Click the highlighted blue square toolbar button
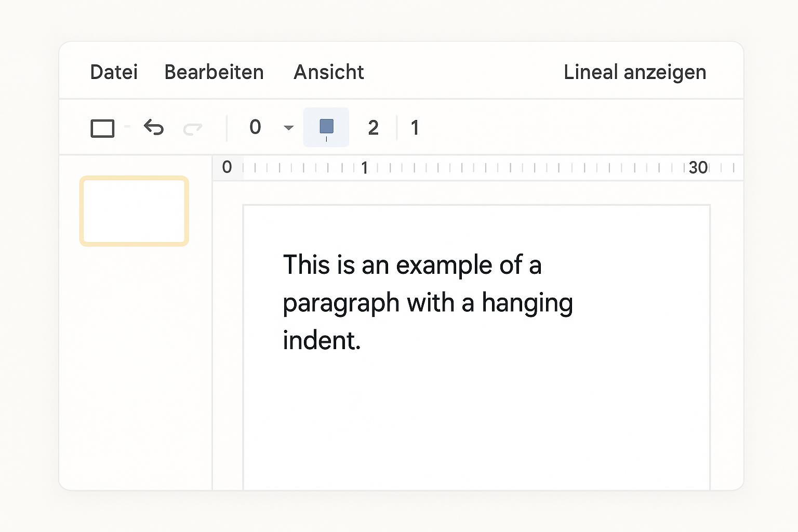Image resolution: width=798 pixels, height=532 pixels. coord(326,127)
